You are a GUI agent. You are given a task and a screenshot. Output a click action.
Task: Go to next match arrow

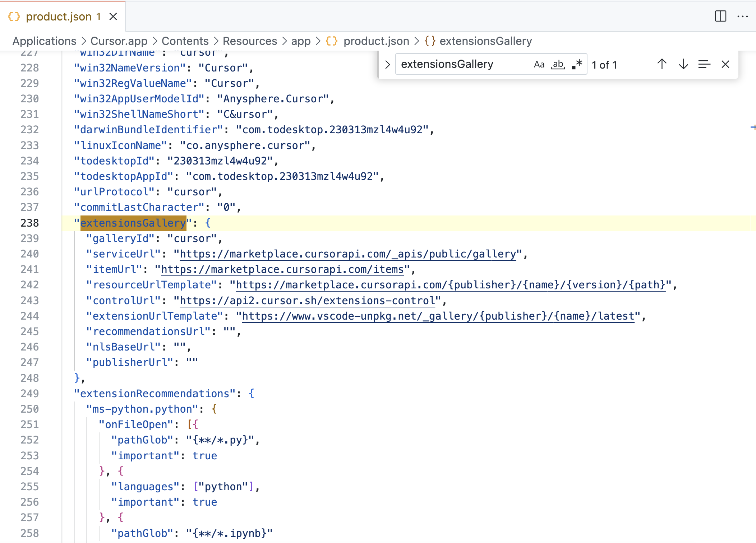tap(683, 64)
